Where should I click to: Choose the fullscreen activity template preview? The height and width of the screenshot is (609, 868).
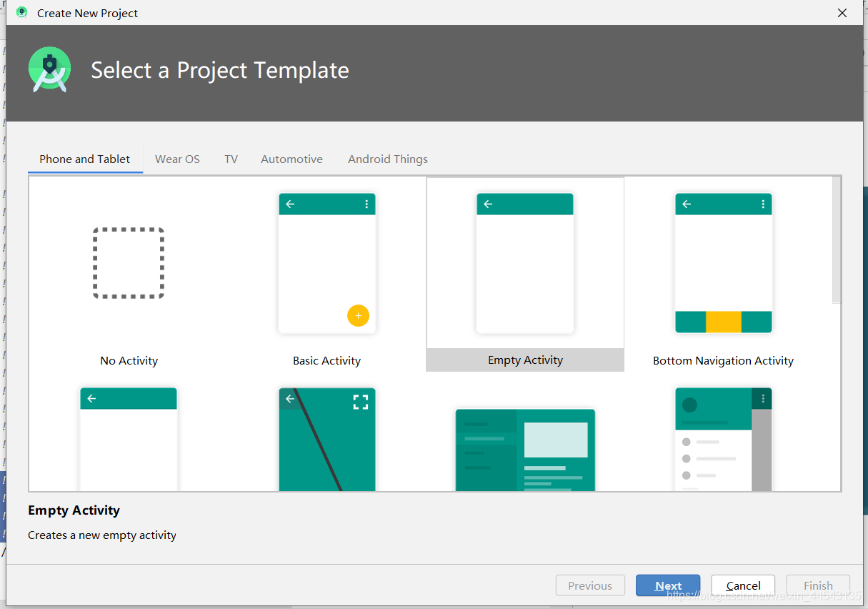(326, 439)
